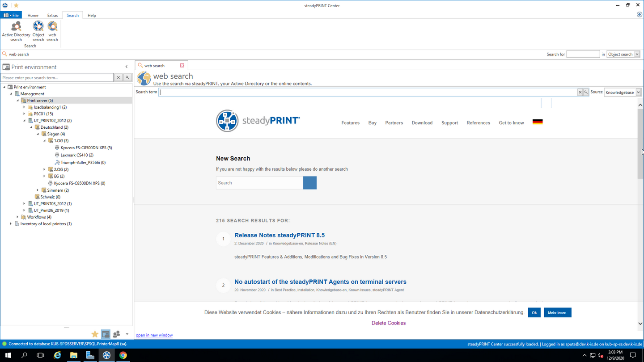
Task: Click the steadyPRINT website logo
Action: pos(258,121)
